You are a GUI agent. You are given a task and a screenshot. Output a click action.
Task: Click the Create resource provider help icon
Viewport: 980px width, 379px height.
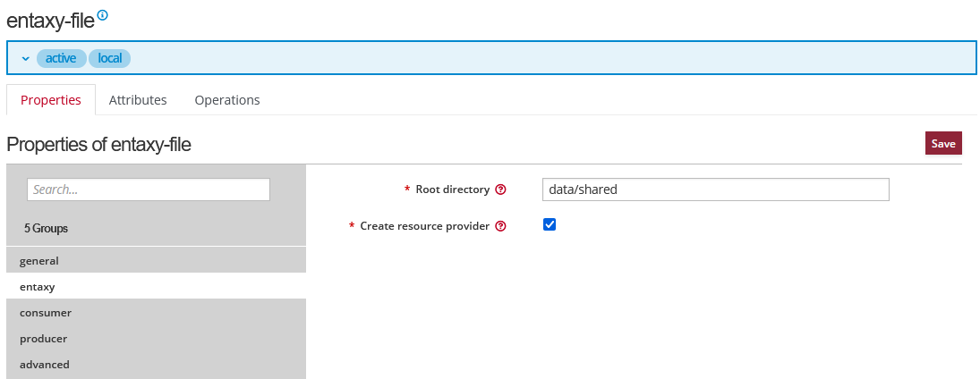500,226
